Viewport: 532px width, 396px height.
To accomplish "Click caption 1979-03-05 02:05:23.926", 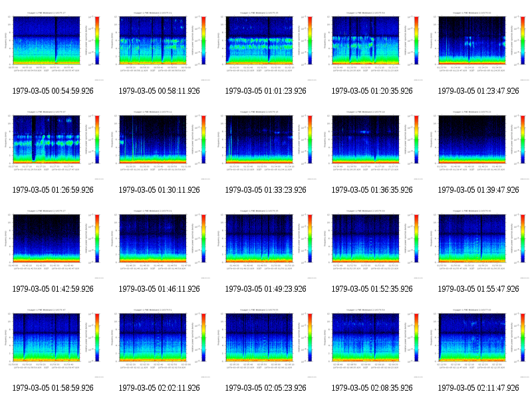I will pyautogui.click(x=265, y=388).
